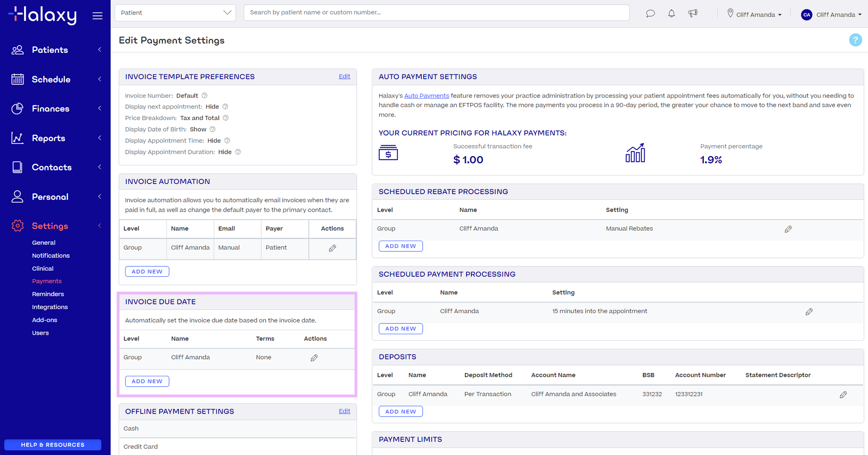Click Edit link for Invoice Template Preferences
Screen dimensions: 868x455
(x=344, y=76)
